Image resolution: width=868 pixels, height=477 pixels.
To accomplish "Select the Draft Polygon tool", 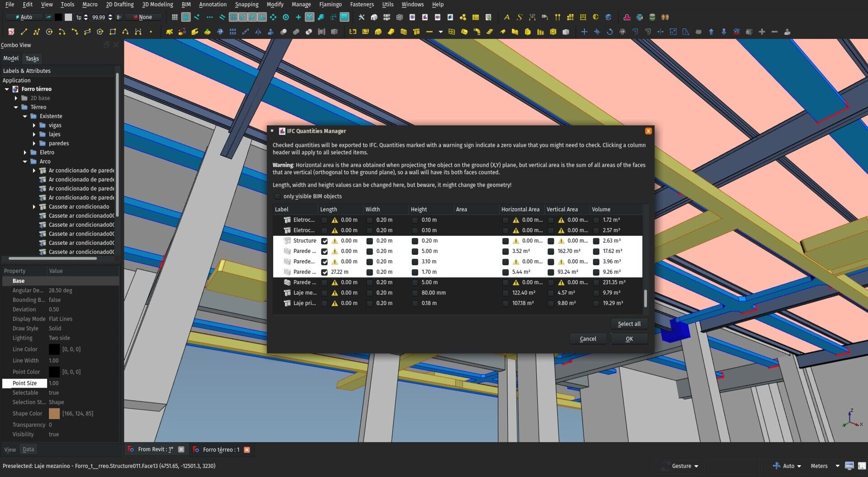I will (x=100, y=32).
